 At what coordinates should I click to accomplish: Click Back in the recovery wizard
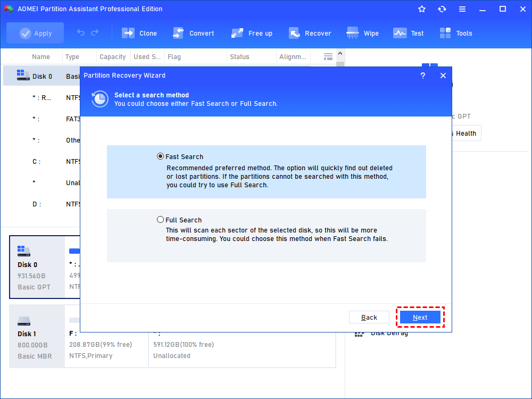[x=369, y=317]
